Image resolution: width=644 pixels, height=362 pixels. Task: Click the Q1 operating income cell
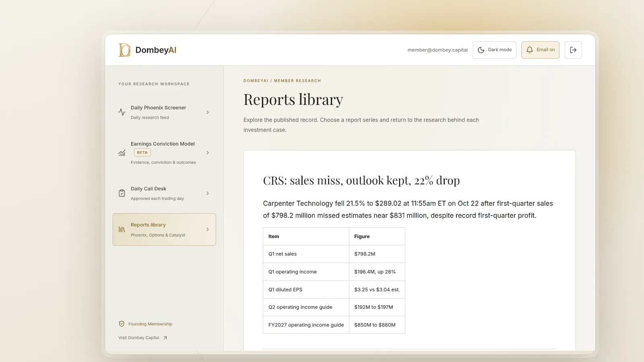(306, 272)
